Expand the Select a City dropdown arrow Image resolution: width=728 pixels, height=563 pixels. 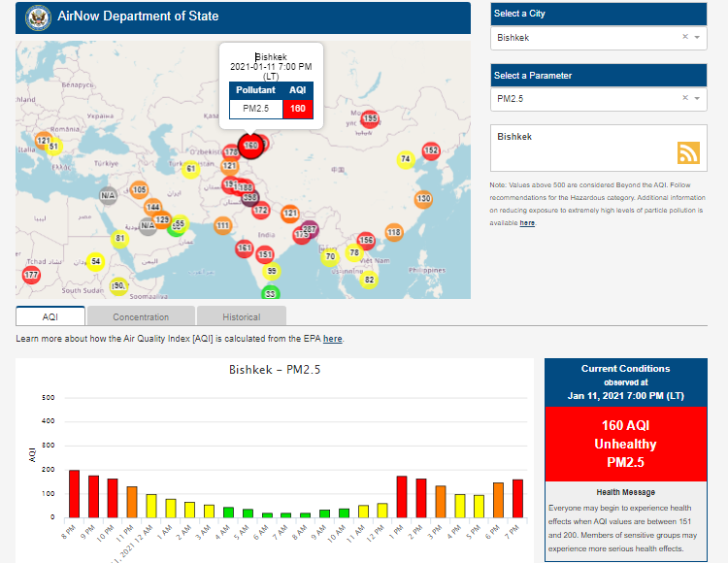click(x=698, y=38)
